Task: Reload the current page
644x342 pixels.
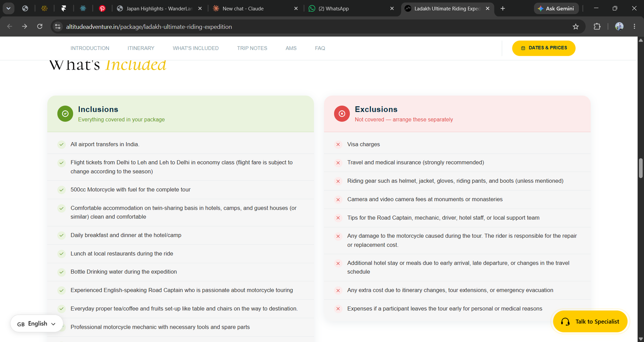Action: pos(39,27)
